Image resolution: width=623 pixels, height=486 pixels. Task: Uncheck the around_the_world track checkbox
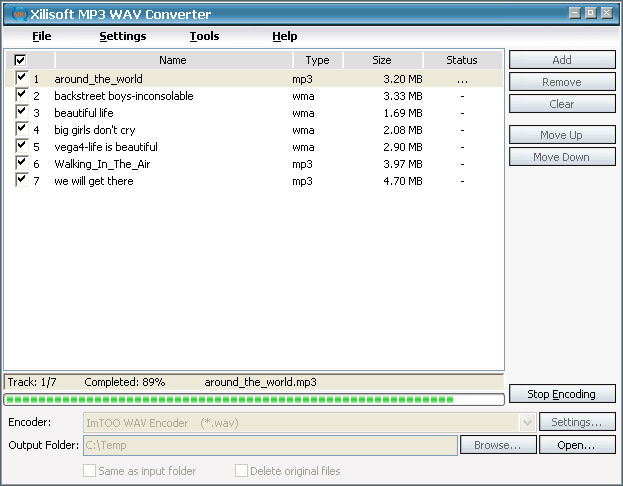click(x=21, y=78)
